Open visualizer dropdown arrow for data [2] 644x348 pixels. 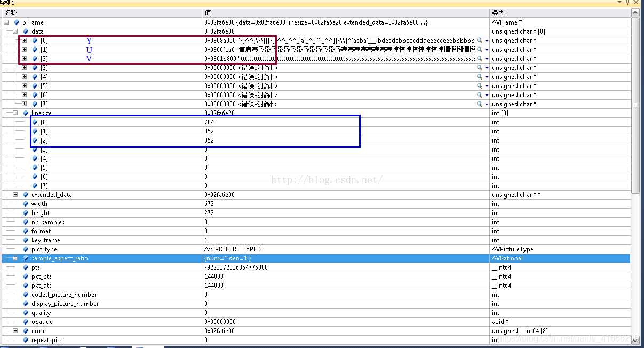click(x=487, y=59)
